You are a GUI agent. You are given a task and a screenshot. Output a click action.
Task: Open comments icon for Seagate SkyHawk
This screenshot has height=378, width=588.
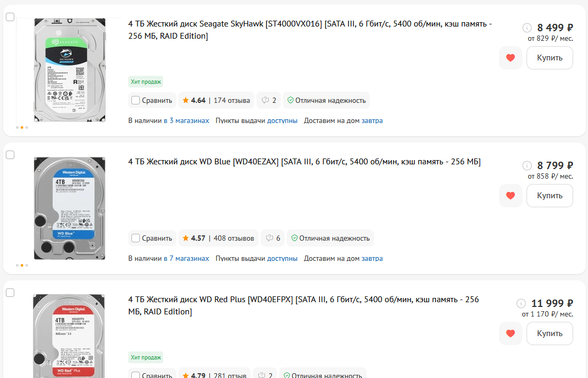pyautogui.click(x=269, y=100)
